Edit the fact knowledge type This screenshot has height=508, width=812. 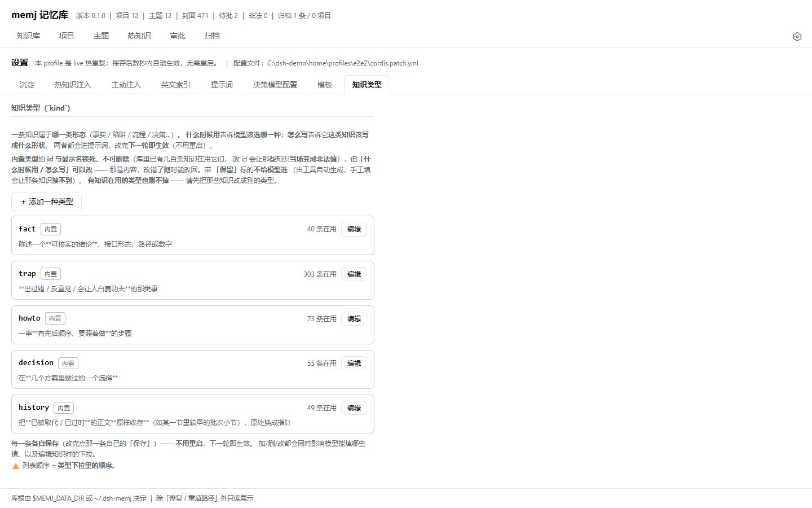coord(354,229)
